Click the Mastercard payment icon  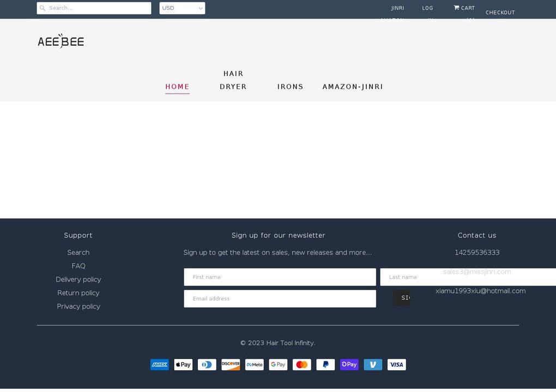302,364
